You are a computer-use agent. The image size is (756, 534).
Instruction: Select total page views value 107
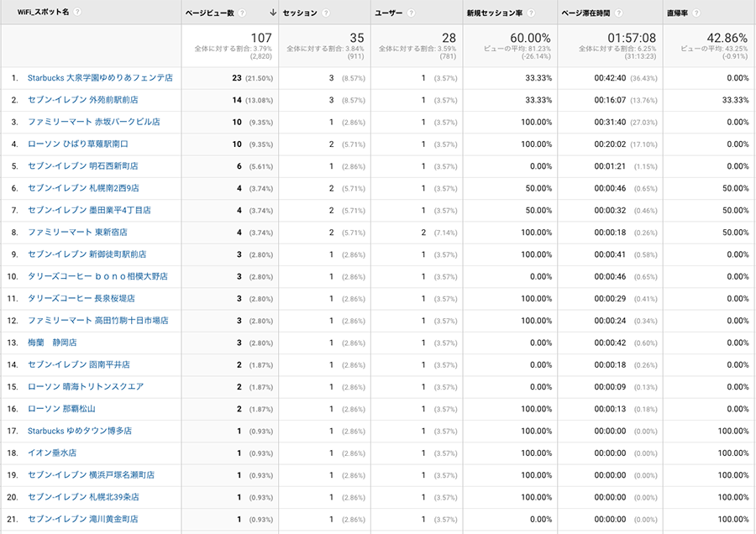pyautogui.click(x=261, y=38)
